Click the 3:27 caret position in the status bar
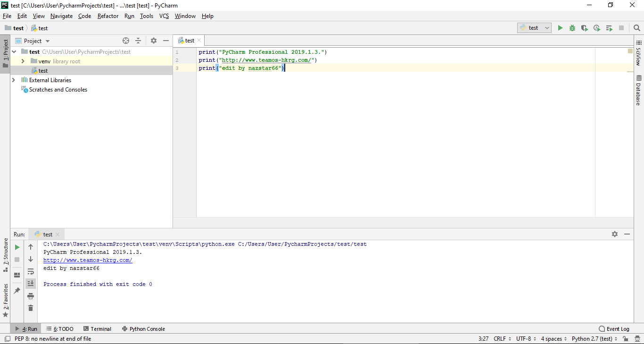644x344 pixels. (483, 339)
